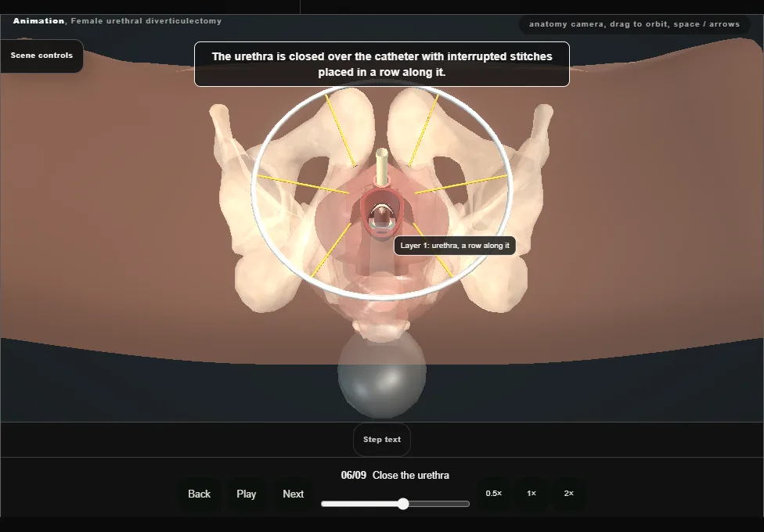
Task: Click the anatomy camera hint text
Action: 634,24
